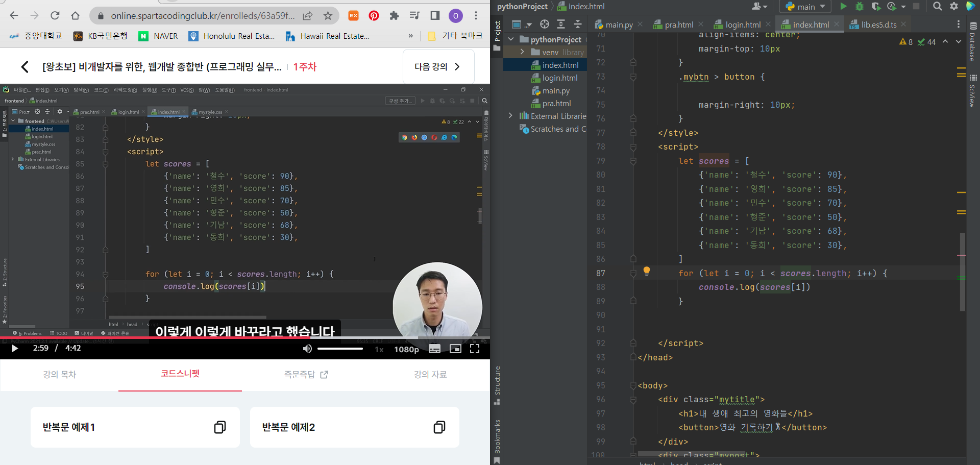Open Honolulu Real Estate bookmark

(232, 36)
